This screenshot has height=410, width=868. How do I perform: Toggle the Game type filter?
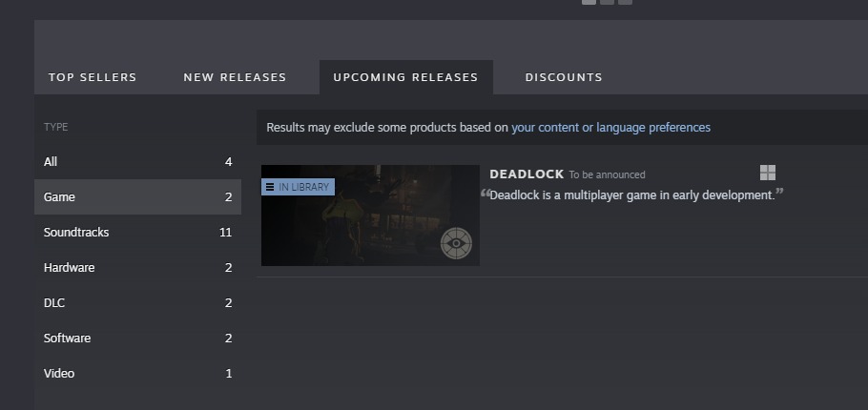click(137, 197)
